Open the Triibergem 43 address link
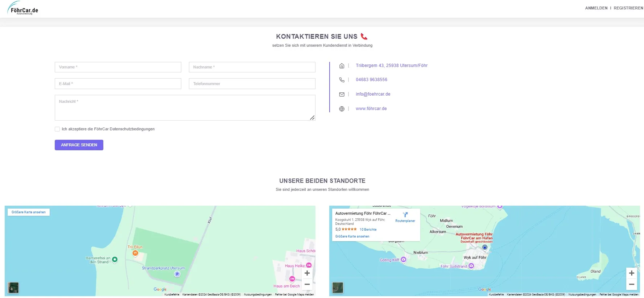The width and height of the screenshot is (644, 298). click(x=392, y=66)
